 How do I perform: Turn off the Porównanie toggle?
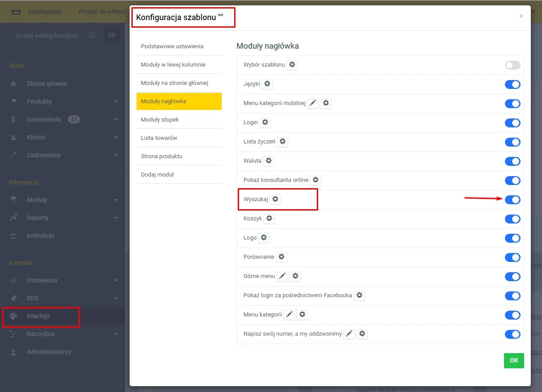[513, 257]
